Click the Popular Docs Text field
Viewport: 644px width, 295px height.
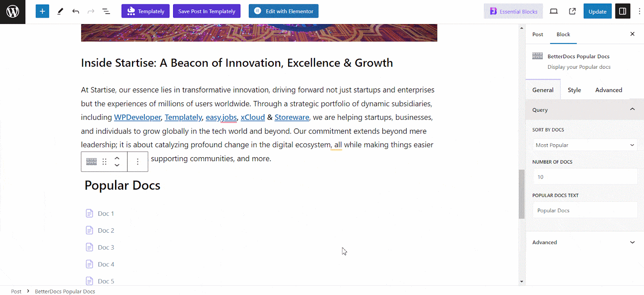585,211
